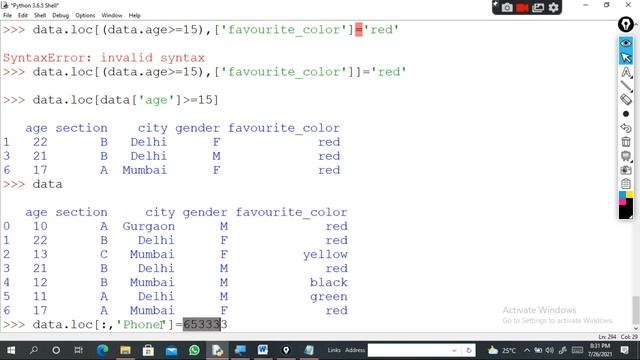Click the "data.loc[data['age']>=15]" command

126,100
